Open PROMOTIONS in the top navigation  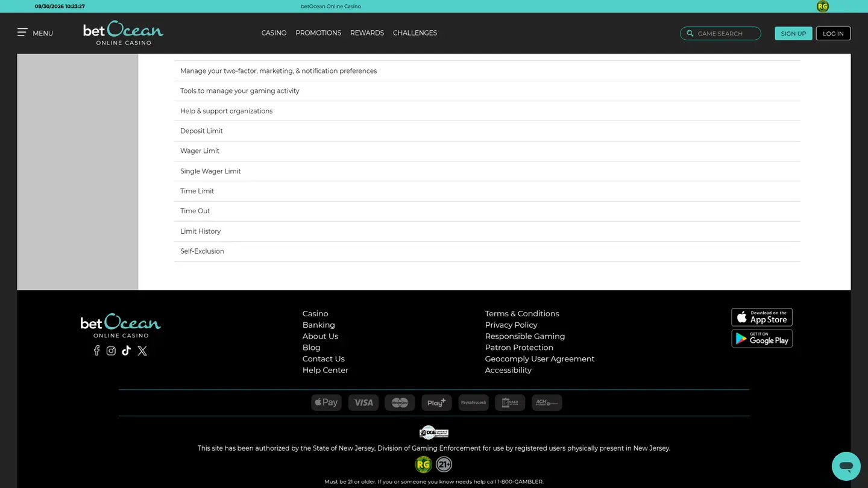318,33
